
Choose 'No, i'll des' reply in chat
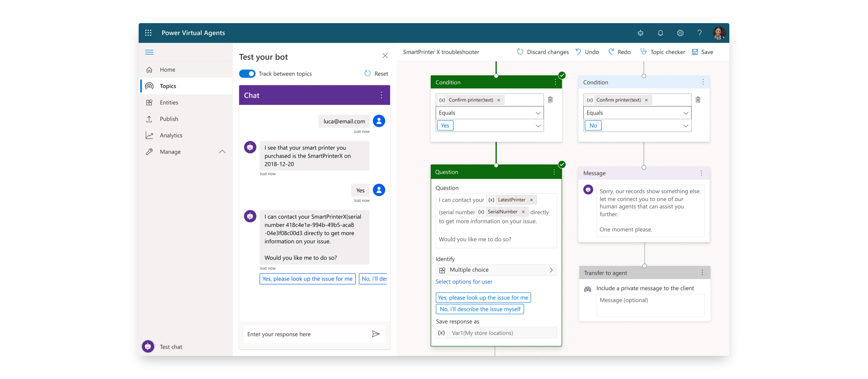pos(373,279)
